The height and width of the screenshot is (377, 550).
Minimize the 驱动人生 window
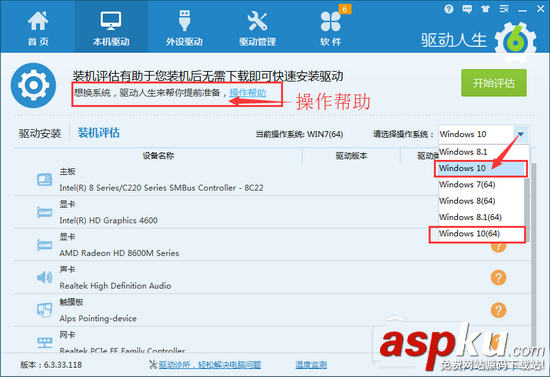(x=522, y=10)
